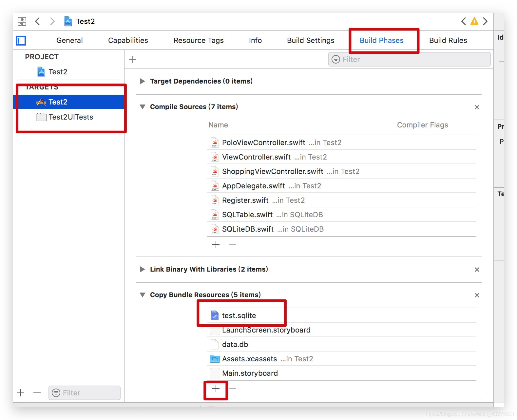This screenshot has height=420, width=517.
Task: Select SQLTable.swift row
Action: tap(342, 215)
